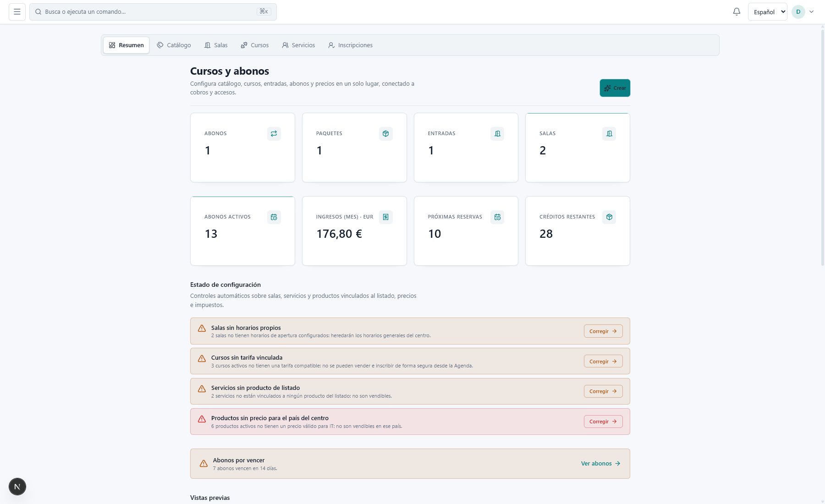Image resolution: width=825 pixels, height=504 pixels.
Task: Go to the Salas tab
Action: [216, 45]
